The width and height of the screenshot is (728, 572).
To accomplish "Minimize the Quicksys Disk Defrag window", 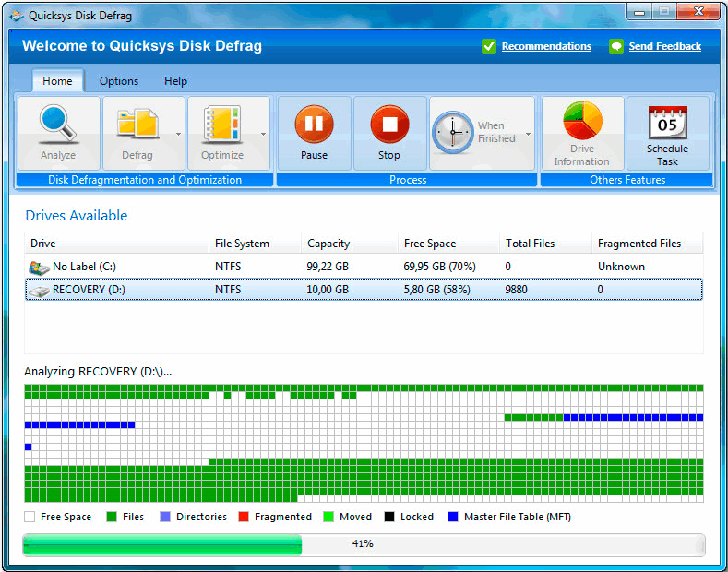I will point(638,12).
